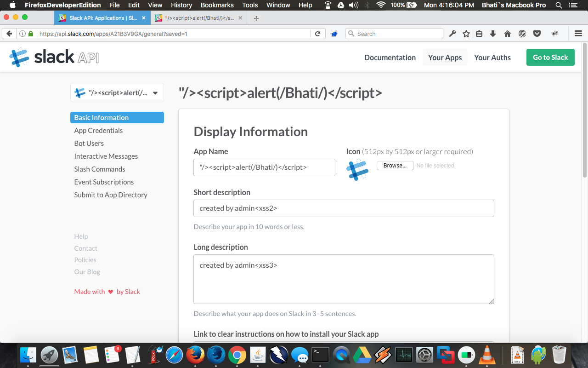Open Documentation in the header

tap(390, 57)
